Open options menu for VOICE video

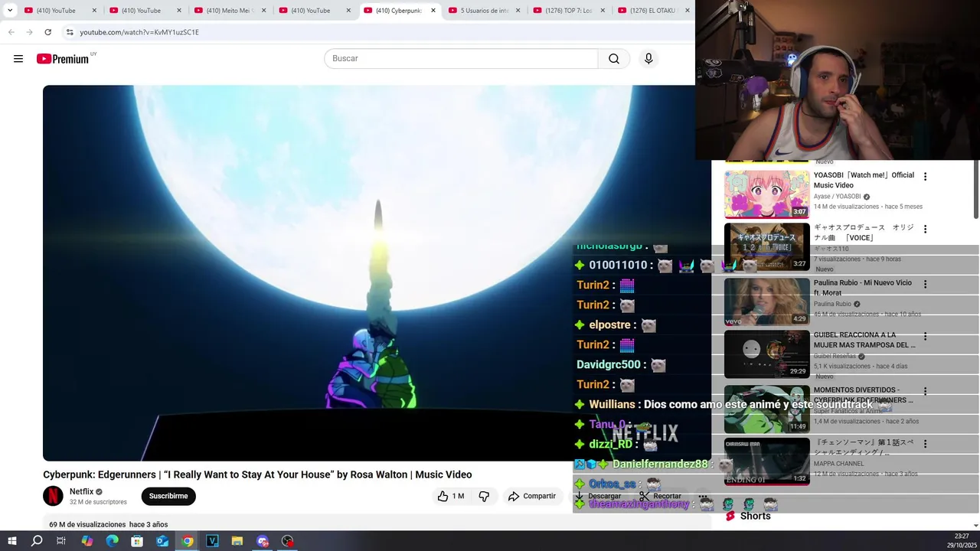925,229
